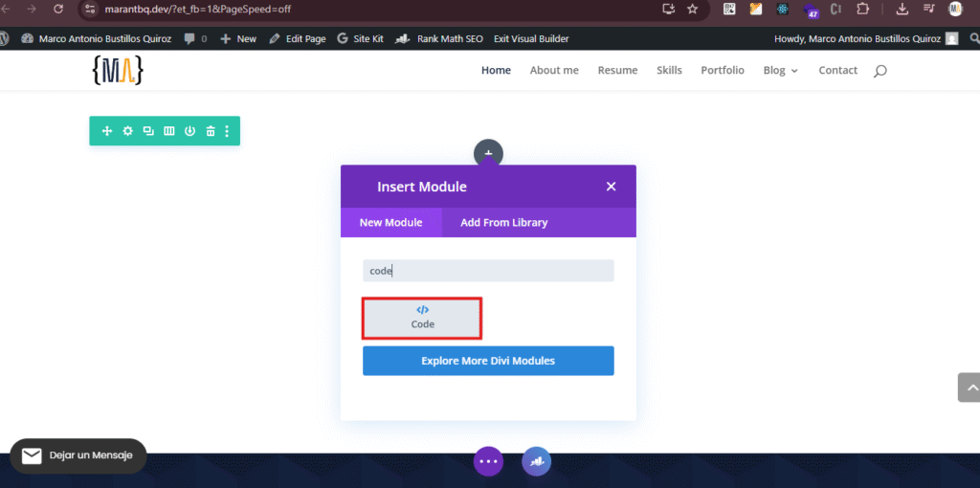Select the New Module tab
The image size is (980, 488).
390,223
